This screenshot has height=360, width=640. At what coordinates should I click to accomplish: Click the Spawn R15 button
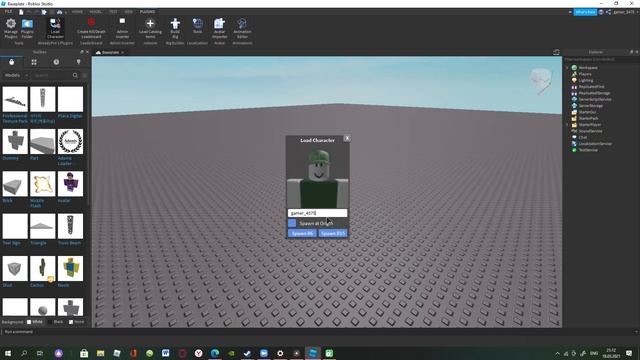333,233
